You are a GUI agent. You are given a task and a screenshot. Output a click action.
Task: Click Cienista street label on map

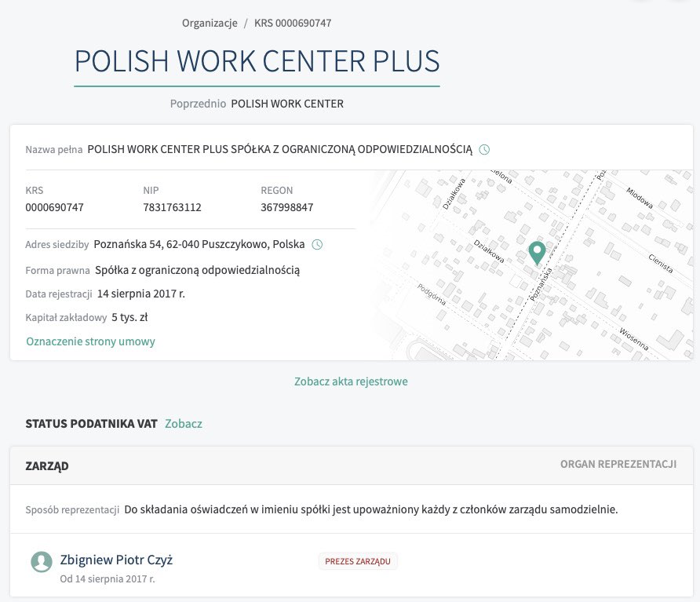[x=660, y=263]
